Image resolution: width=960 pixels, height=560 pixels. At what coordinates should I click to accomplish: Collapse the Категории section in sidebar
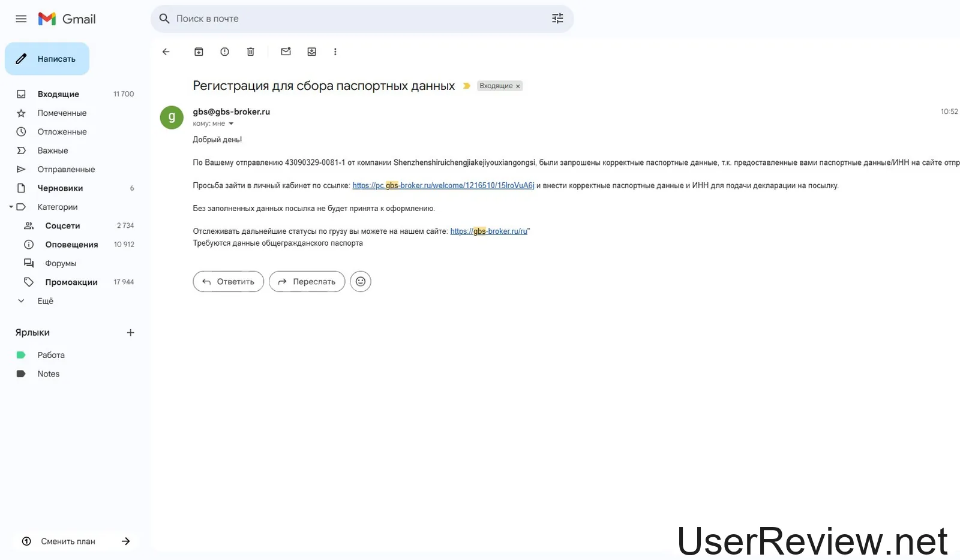[11, 207]
